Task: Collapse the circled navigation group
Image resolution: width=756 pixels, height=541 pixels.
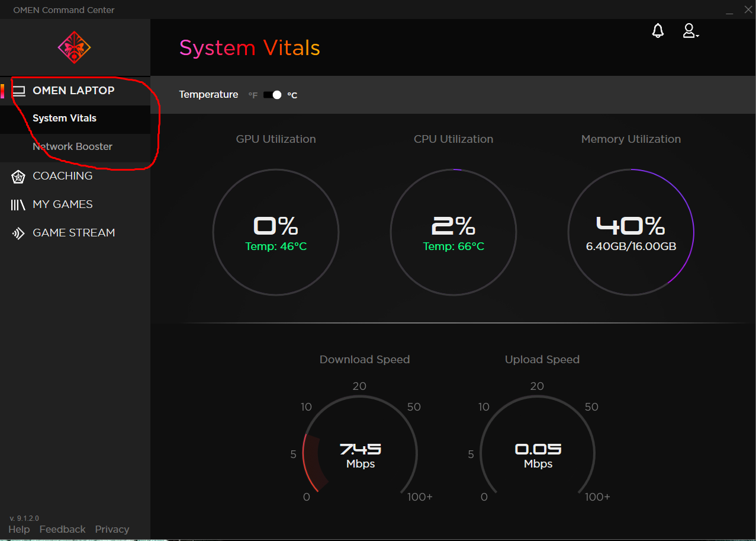Action: click(74, 90)
